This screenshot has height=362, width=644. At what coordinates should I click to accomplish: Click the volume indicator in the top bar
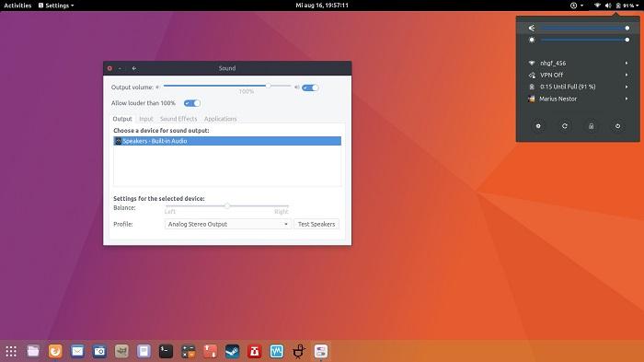[608, 6]
